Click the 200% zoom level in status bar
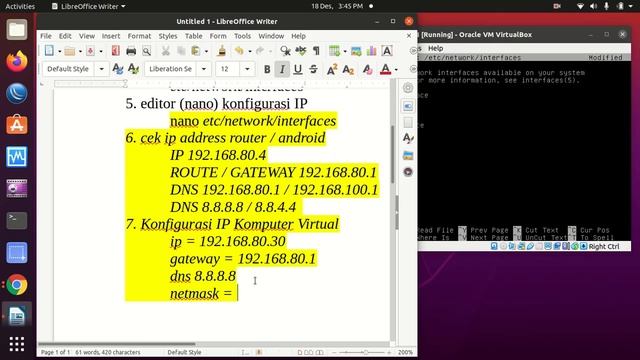640x360 pixels. pyautogui.click(x=405, y=352)
